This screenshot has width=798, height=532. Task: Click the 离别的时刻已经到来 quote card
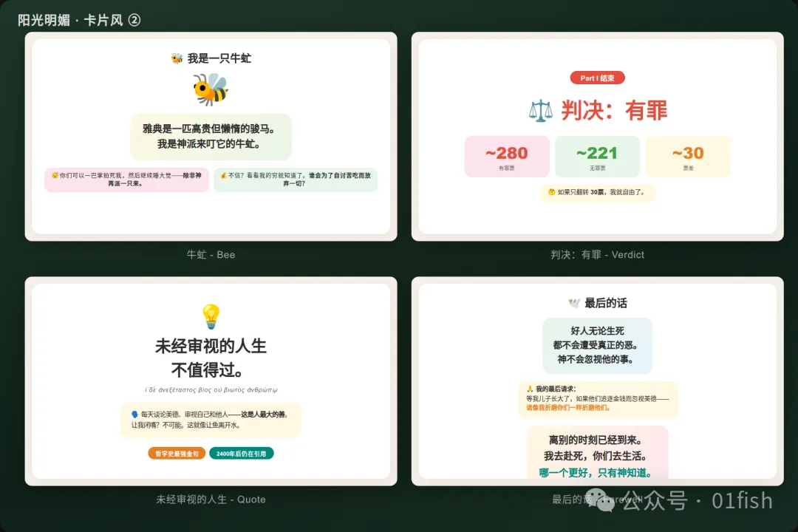(x=597, y=452)
